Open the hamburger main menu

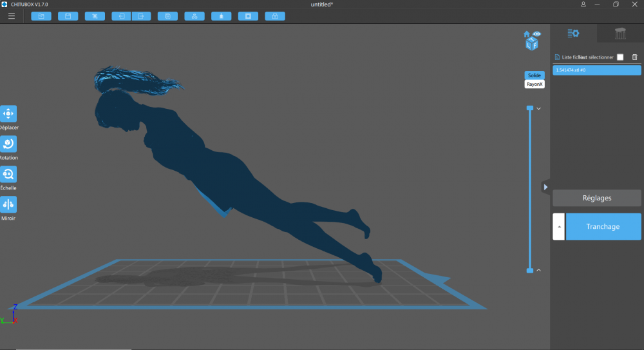tap(12, 16)
